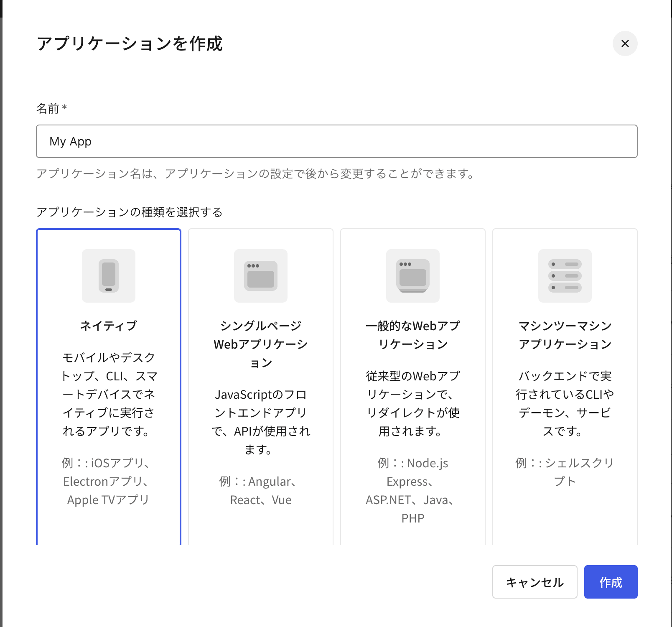Click the 'アプリケーションの種類を選択する' label
The height and width of the screenshot is (627, 672).
(130, 212)
